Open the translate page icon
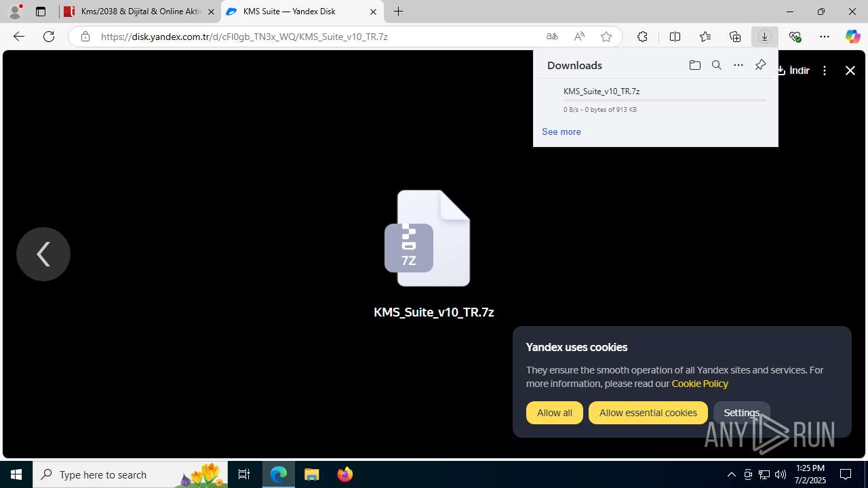 (x=552, y=37)
